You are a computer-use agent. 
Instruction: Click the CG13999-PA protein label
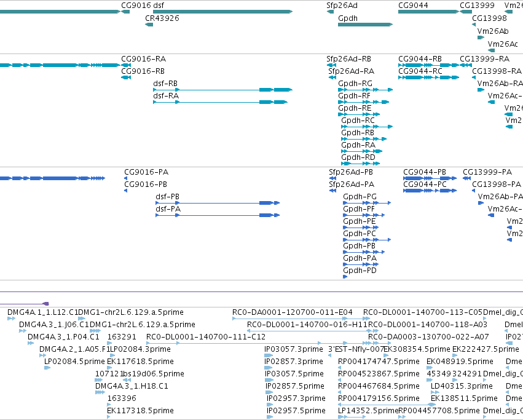pyautogui.click(x=487, y=172)
